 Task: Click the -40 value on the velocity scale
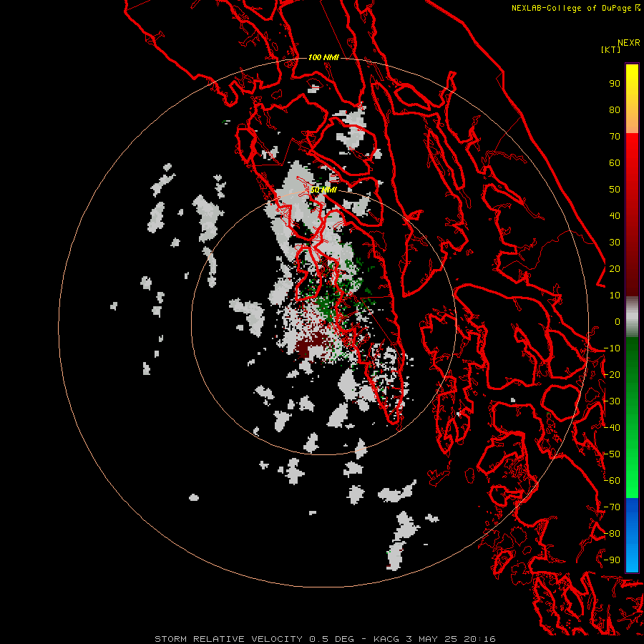tap(612, 428)
